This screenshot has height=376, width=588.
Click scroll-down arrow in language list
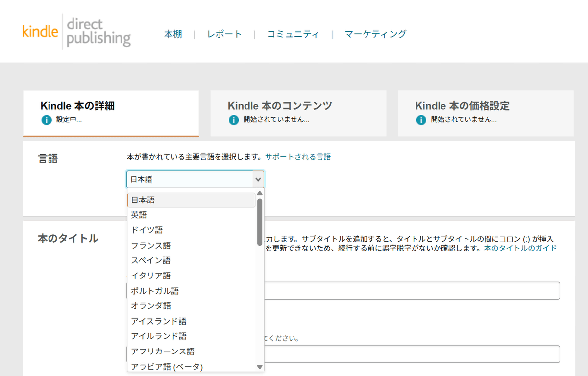[260, 367]
